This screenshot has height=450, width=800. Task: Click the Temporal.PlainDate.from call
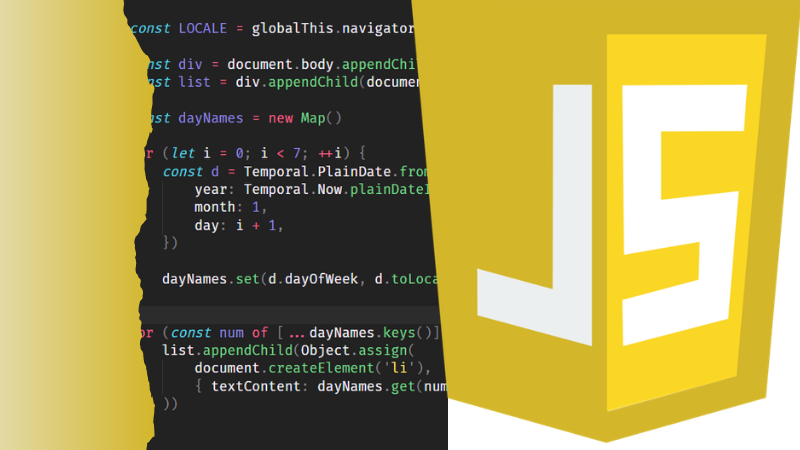336,171
